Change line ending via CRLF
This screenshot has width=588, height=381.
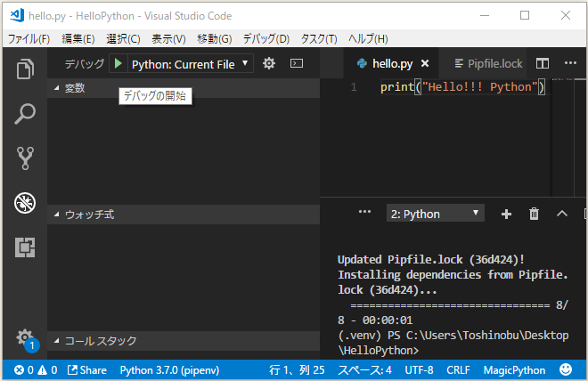pos(458,370)
